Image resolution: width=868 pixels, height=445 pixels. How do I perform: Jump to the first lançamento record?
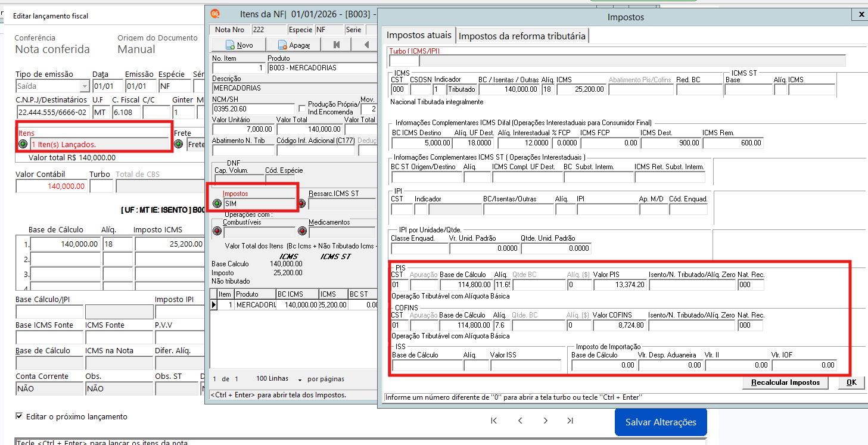(x=494, y=421)
